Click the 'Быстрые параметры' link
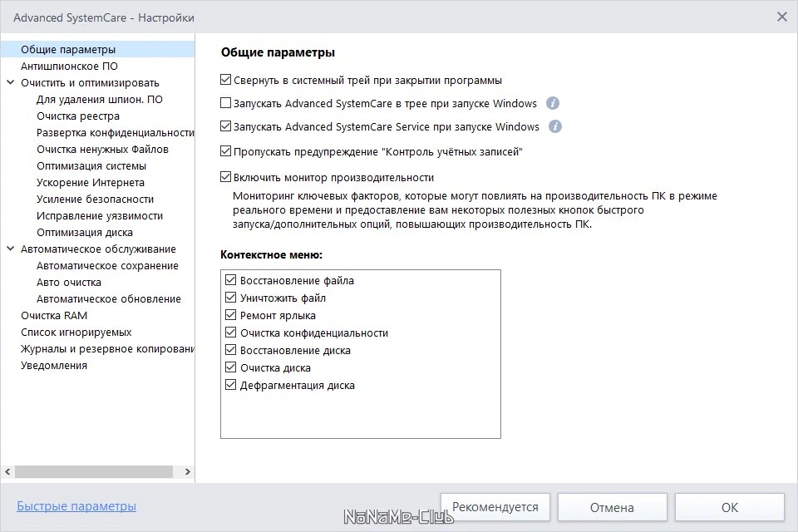 coord(76,506)
